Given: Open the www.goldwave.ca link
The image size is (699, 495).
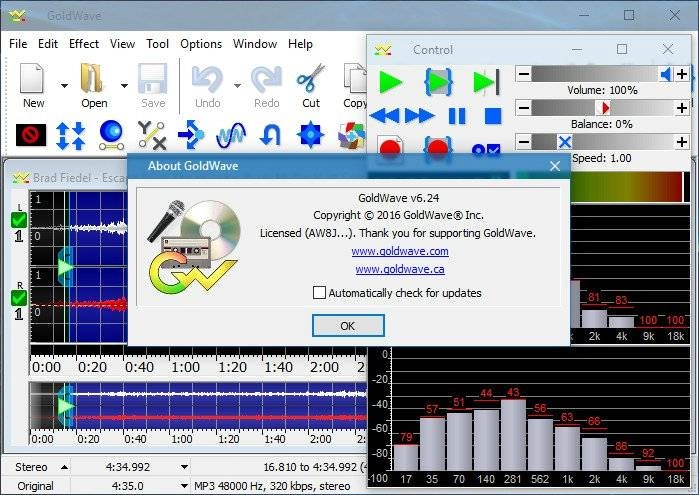Looking at the screenshot, I should tap(400, 269).
